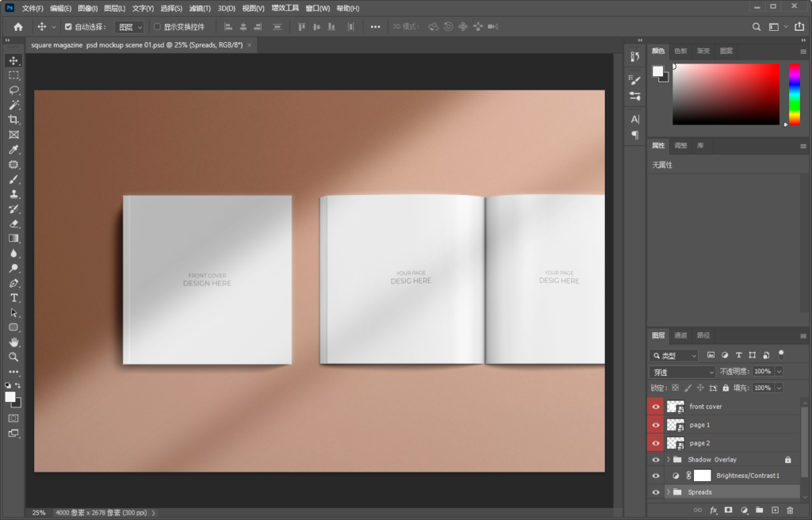This screenshot has height=520, width=812.
Task: Click the Home button in options bar
Action: [x=18, y=27]
